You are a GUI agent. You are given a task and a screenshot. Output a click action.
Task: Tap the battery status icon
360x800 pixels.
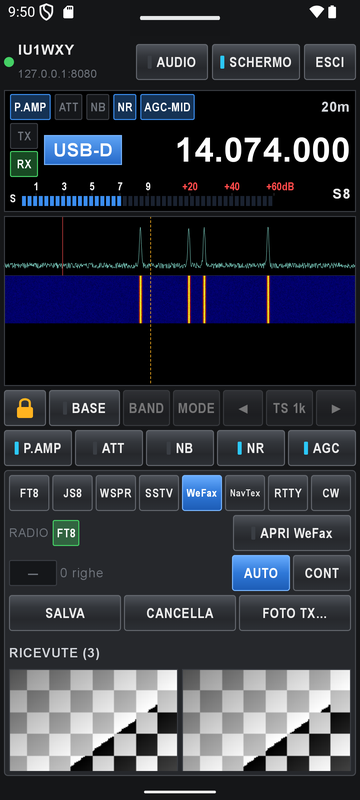pyautogui.click(x=332, y=12)
